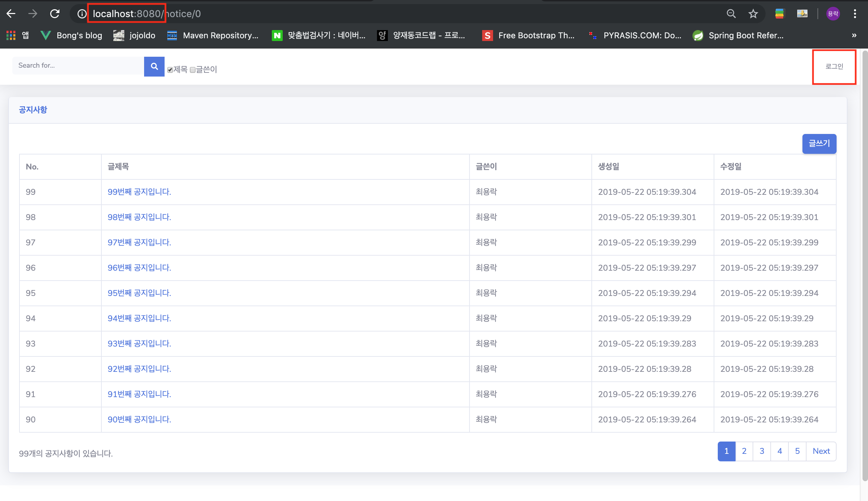Open Chrome three-dot menu
The height and width of the screenshot is (501, 868).
tap(855, 14)
